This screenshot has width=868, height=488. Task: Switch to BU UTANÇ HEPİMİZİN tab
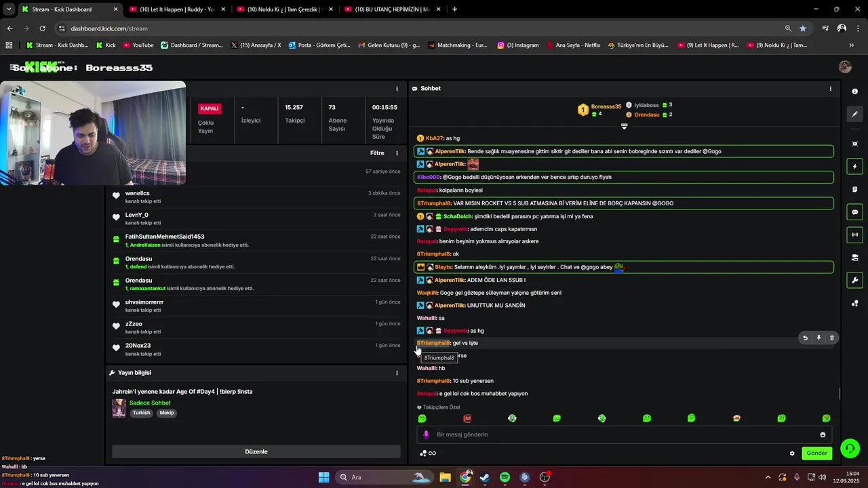coord(393,9)
